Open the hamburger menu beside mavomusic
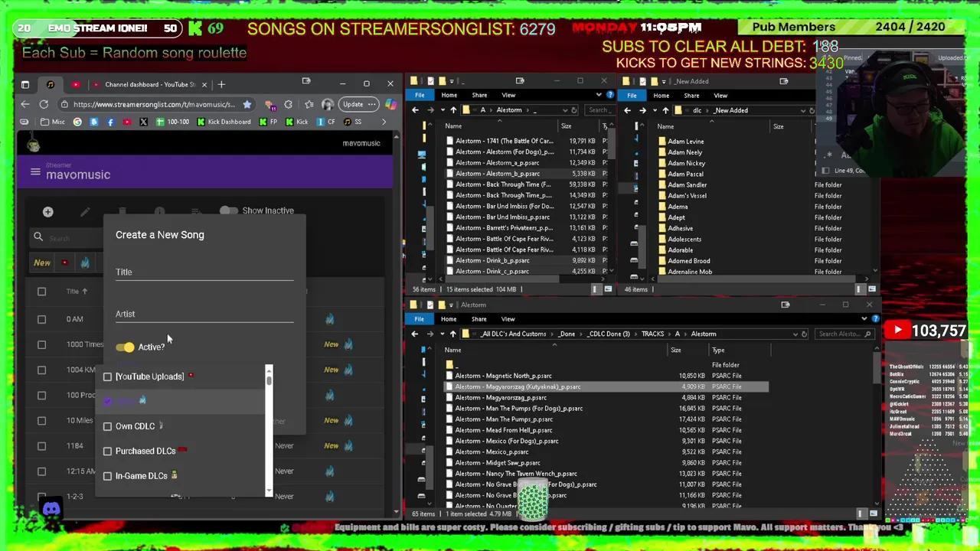Screen dimensions: 980x551 35,172
